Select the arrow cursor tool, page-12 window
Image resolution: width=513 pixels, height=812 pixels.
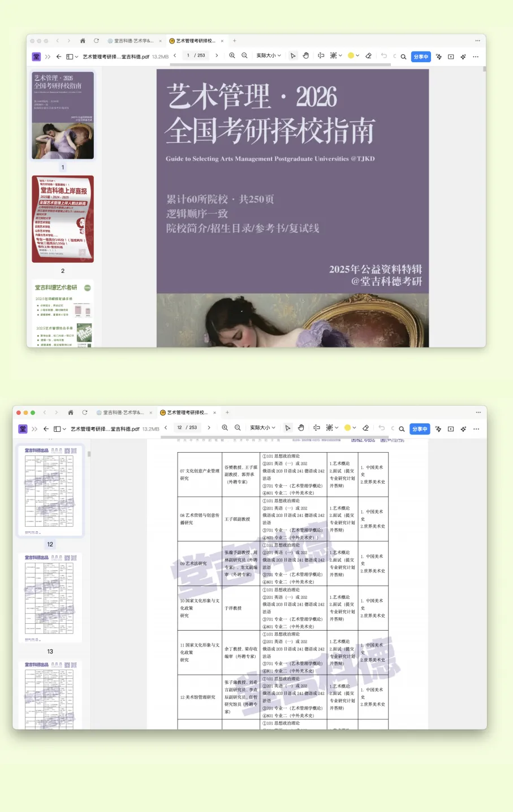[x=288, y=428]
